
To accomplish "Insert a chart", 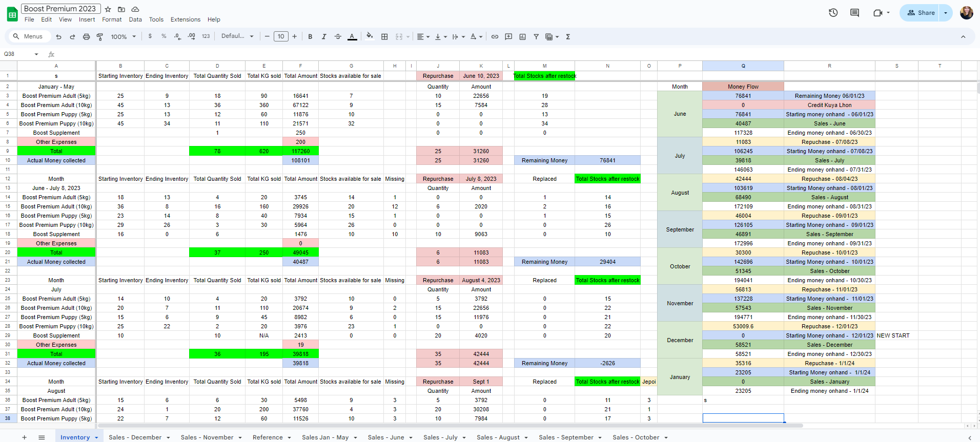I will pyautogui.click(x=522, y=36).
